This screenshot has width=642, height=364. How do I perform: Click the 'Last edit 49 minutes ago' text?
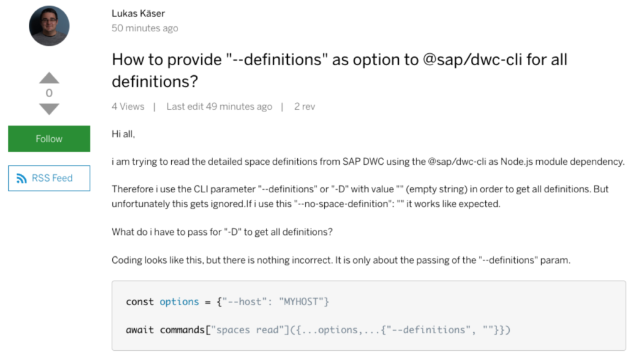[x=219, y=107]
